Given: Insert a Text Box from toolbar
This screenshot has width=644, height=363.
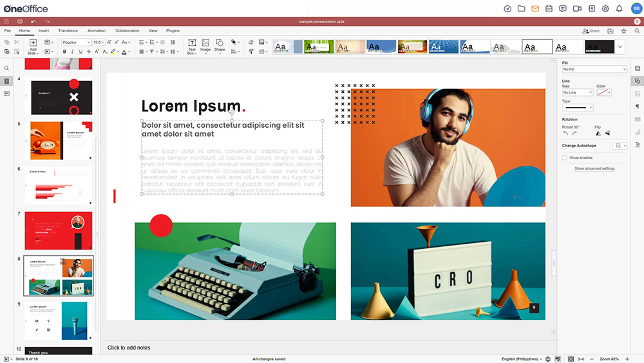Looking at the screenshot, I should 191,46.
